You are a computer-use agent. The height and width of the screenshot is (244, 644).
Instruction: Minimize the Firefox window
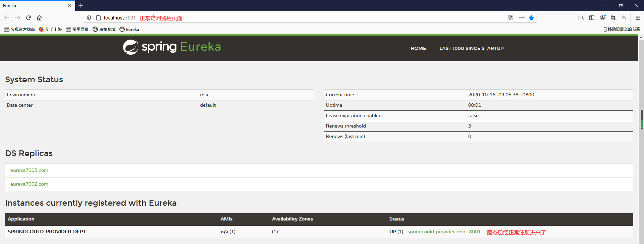click(605, 5)
